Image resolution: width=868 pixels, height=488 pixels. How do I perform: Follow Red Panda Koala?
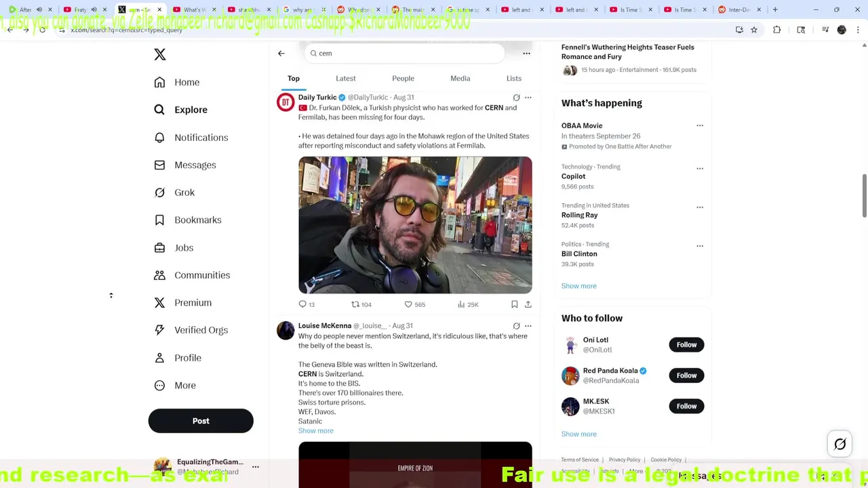click(686, 375)
